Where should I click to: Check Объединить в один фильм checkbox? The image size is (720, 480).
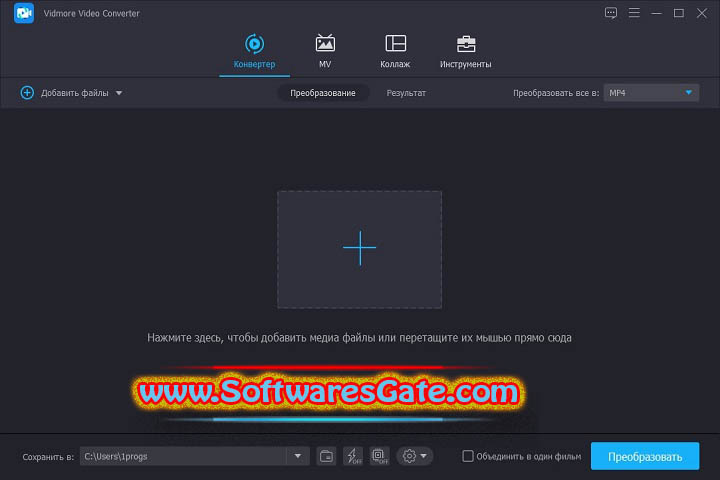coord(467,456)
